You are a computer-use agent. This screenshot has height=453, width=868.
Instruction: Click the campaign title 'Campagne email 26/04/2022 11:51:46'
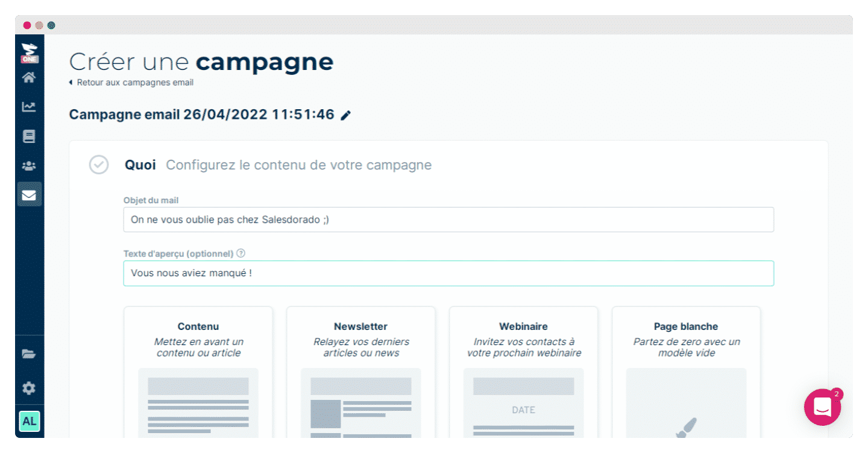tap(202, 115)
